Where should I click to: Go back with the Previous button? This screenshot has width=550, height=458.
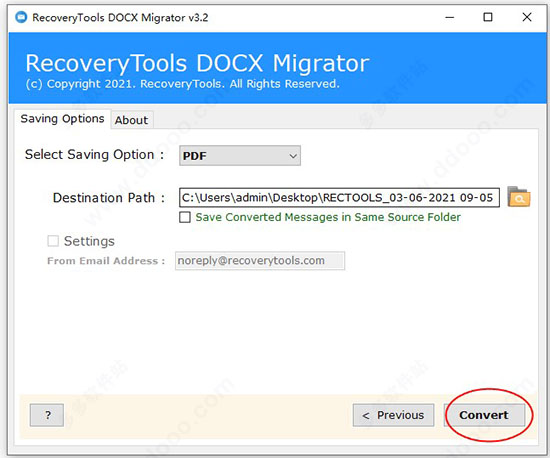coord(393,415)
